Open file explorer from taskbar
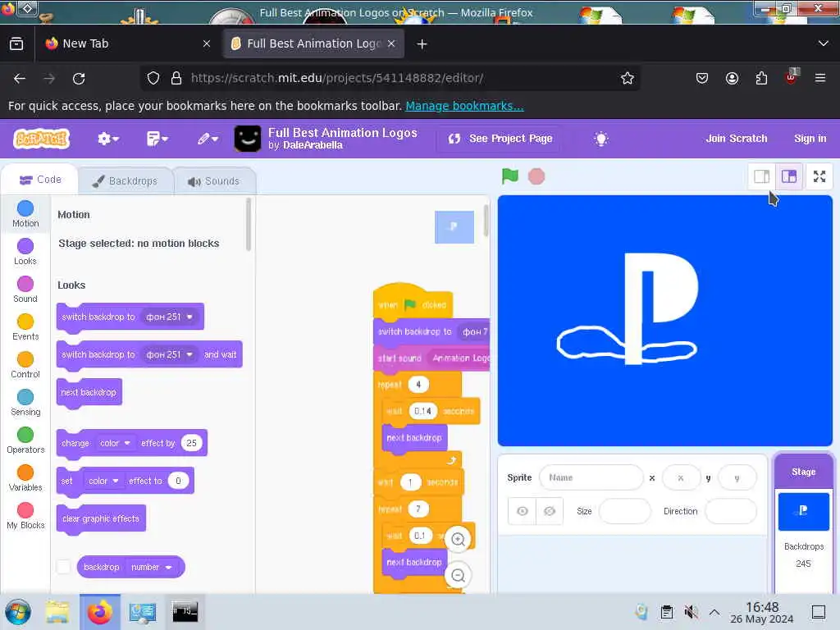840x630 pixels. (x=57, y=612)
